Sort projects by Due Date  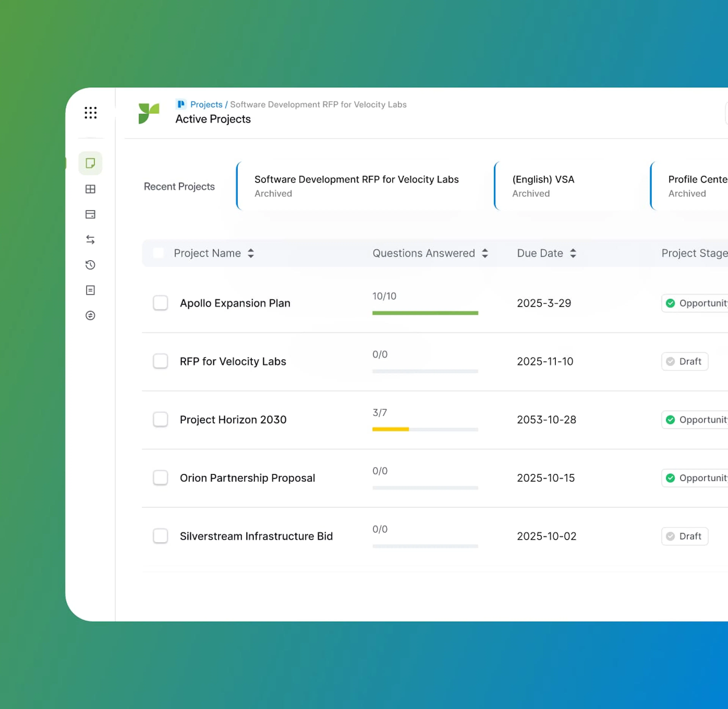[x=573, y=253]
